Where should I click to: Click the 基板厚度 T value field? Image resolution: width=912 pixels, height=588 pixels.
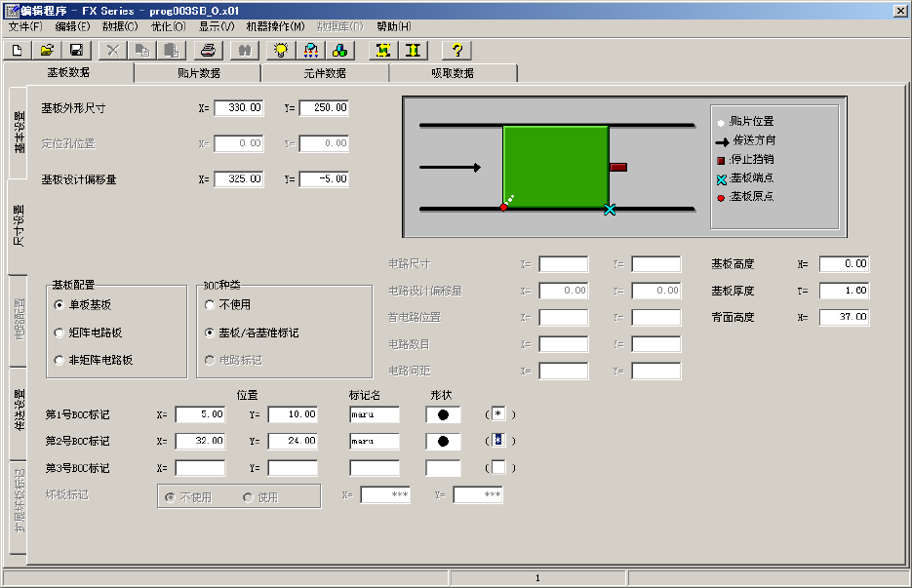843,291
